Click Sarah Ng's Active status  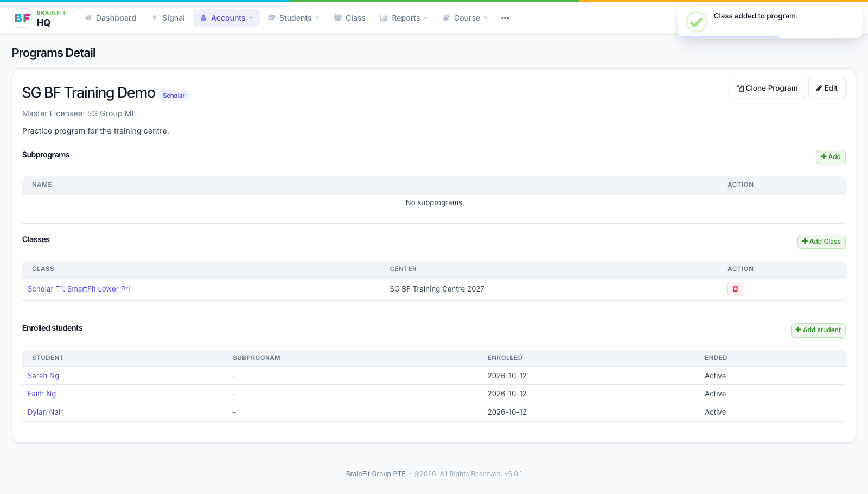pyautogui.click(x=715, y=376)
